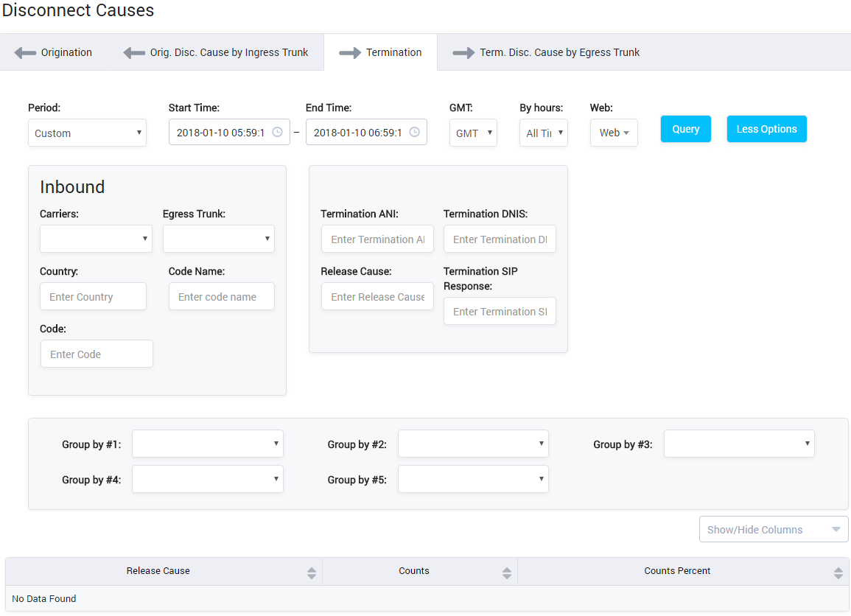This screenshot has height=616, width=851.
Task: Sort by Counts Percent column arrows
Action: point(838,573)
